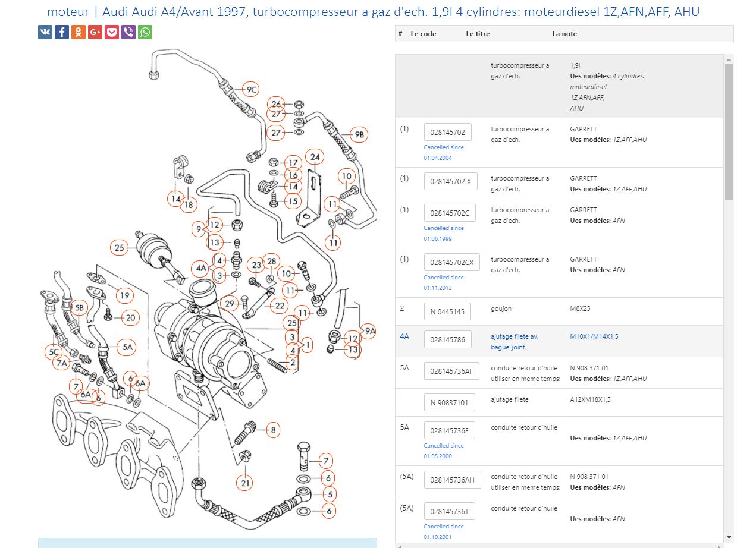Share via the Odnoklassniki icon
This screenshot has height=548, width=756.
pos(79,32)
